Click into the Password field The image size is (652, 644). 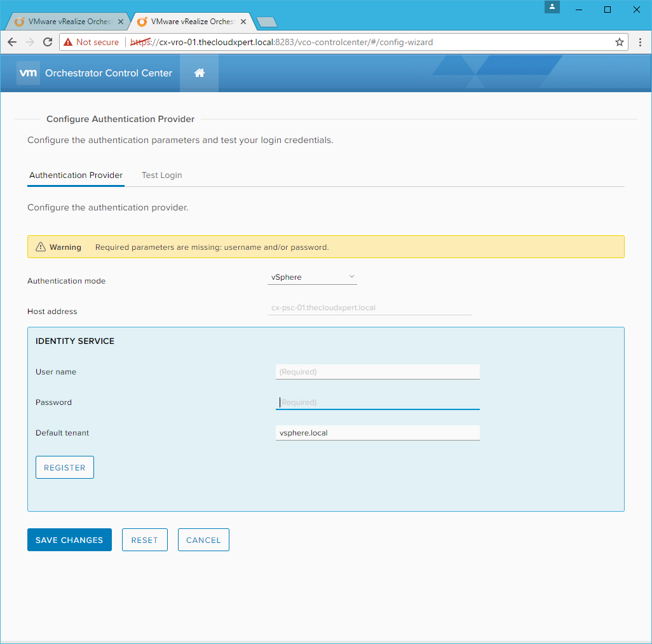(x=377, y=402)
